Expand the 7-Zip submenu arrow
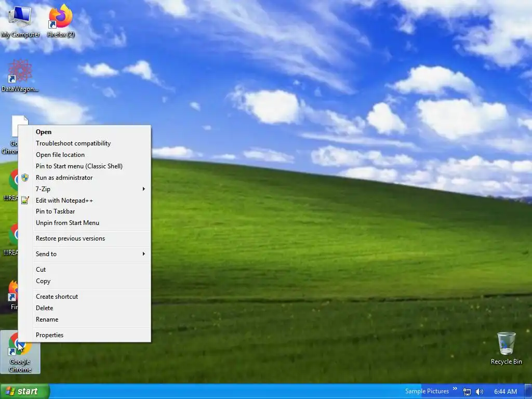The width and height of the screenshot is (532, 399). [144, 189]
